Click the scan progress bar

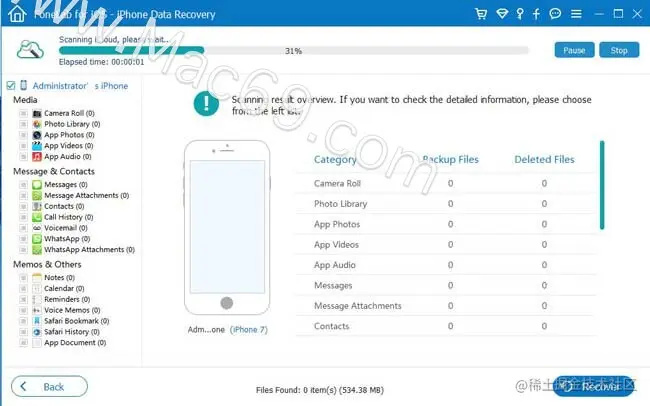pos(294,51)
